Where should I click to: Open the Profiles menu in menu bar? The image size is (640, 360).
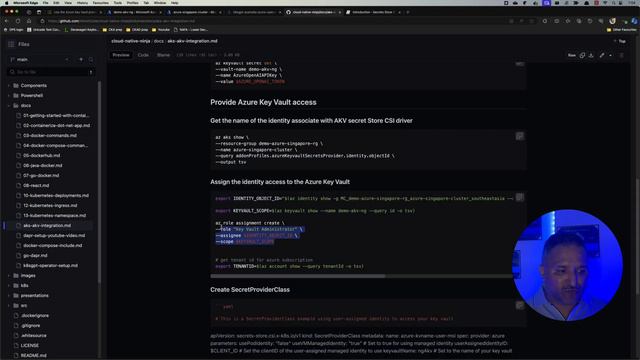pos(132,3)
